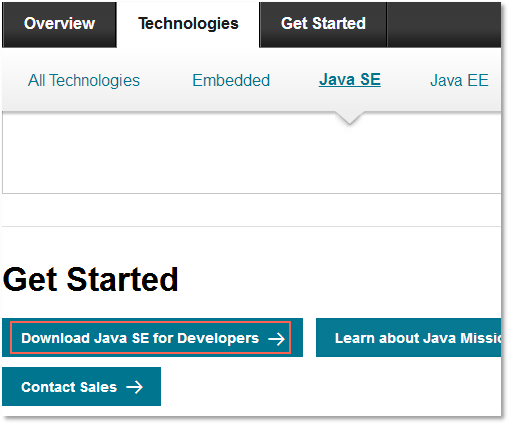Open the Java EE link
The width and height of the screenshot is (509, 424).
tap(459, 80)
